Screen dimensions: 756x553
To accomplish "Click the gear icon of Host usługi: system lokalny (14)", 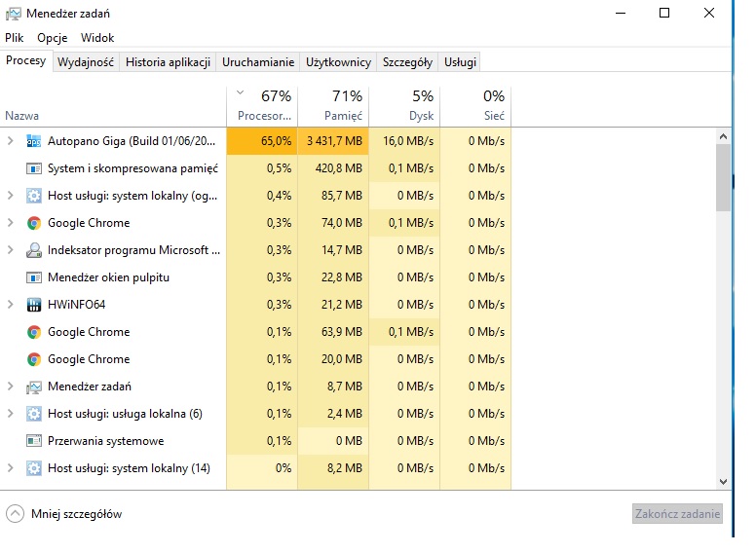I will (34, 468).
